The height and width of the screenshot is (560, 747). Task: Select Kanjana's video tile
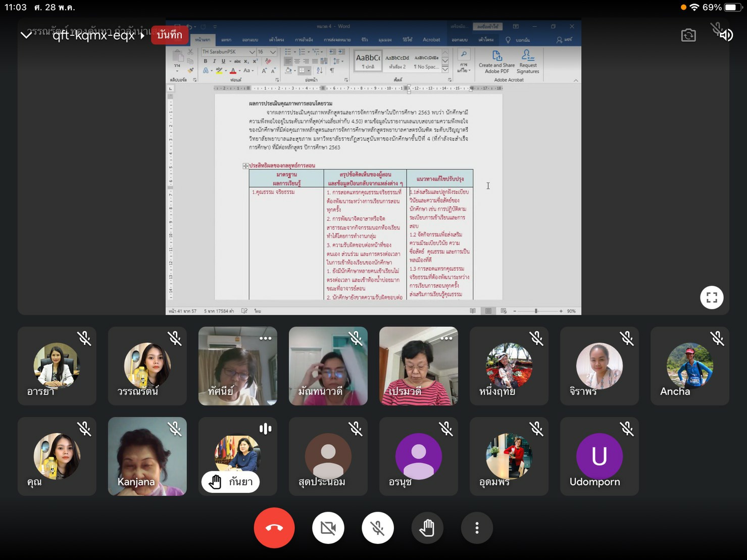(x=147, y=456)
